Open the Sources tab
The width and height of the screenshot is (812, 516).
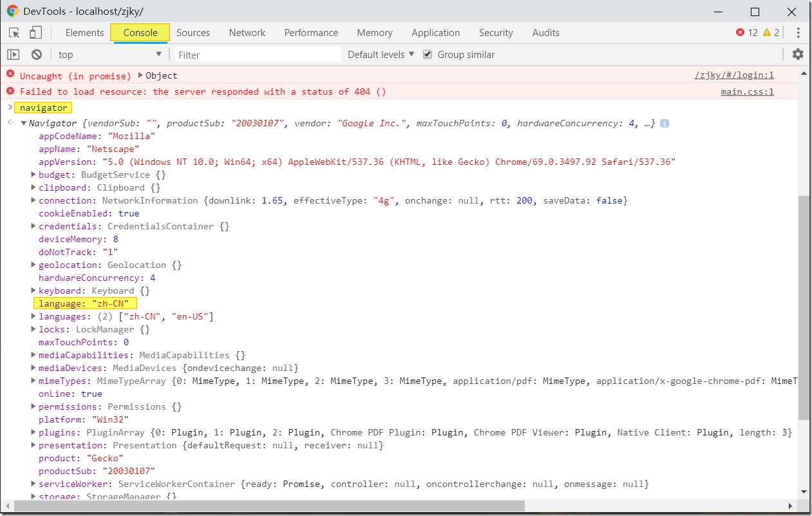193,33
